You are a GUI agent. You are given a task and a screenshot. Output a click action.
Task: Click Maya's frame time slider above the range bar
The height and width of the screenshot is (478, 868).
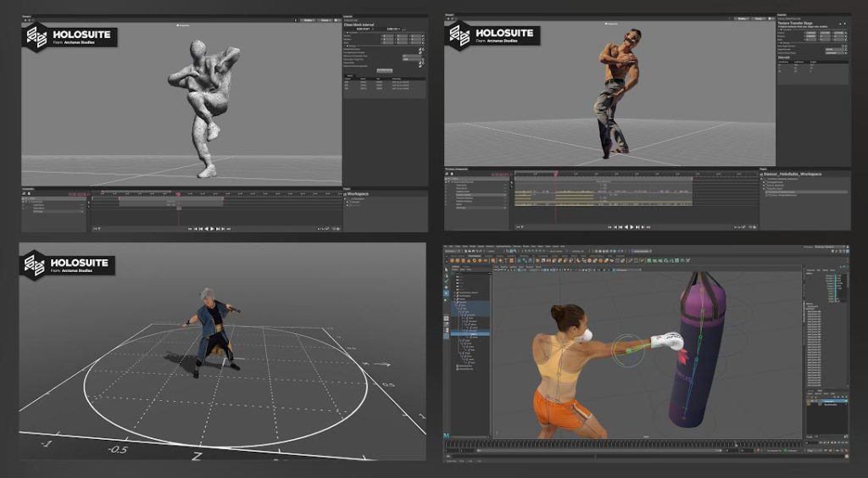(x=623, y=444)
